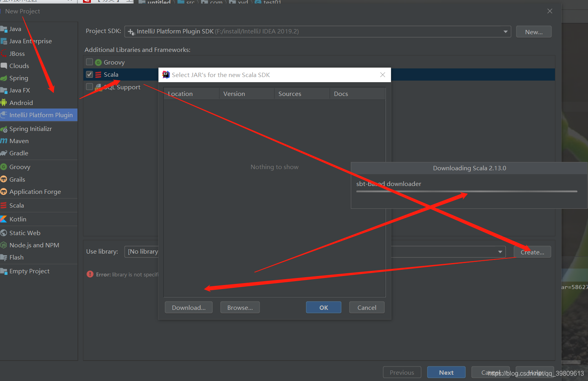Click the Groovy icon in the sidebar
This screenshot has height=381, width=588.
[4, 167]
